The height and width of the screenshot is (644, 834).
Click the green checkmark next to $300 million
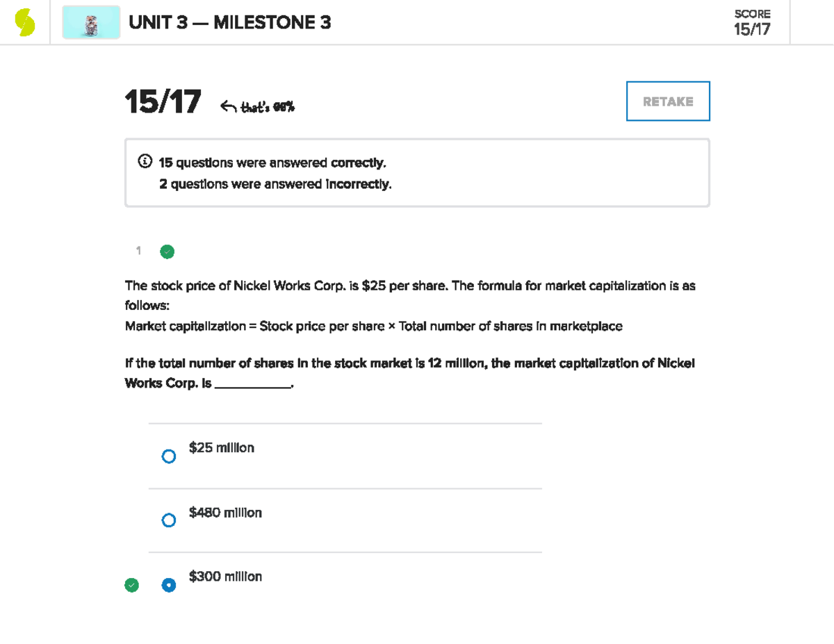(x=132, y=585)
